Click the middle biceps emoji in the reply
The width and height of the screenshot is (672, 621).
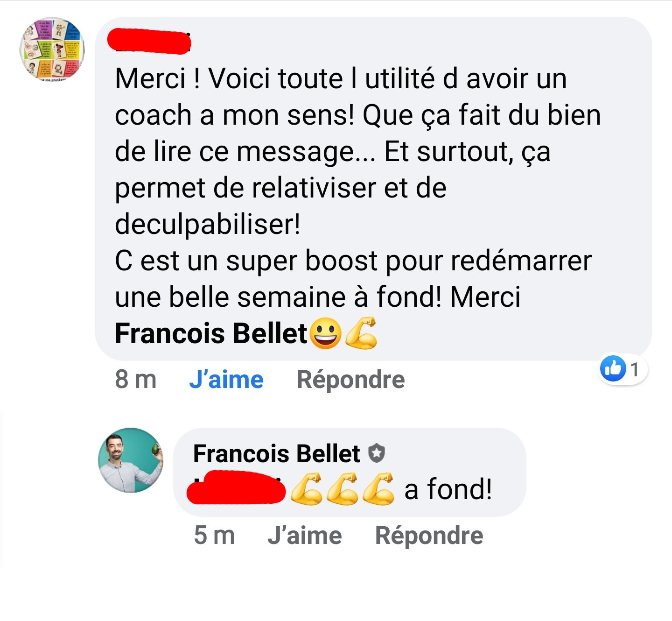click(342, 489)
